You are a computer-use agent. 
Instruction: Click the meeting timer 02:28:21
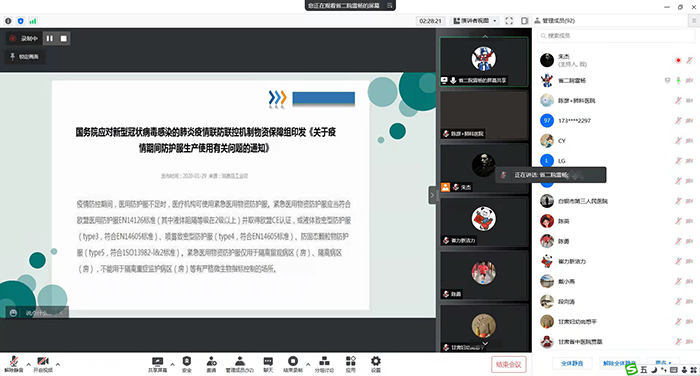click(430, 21)
